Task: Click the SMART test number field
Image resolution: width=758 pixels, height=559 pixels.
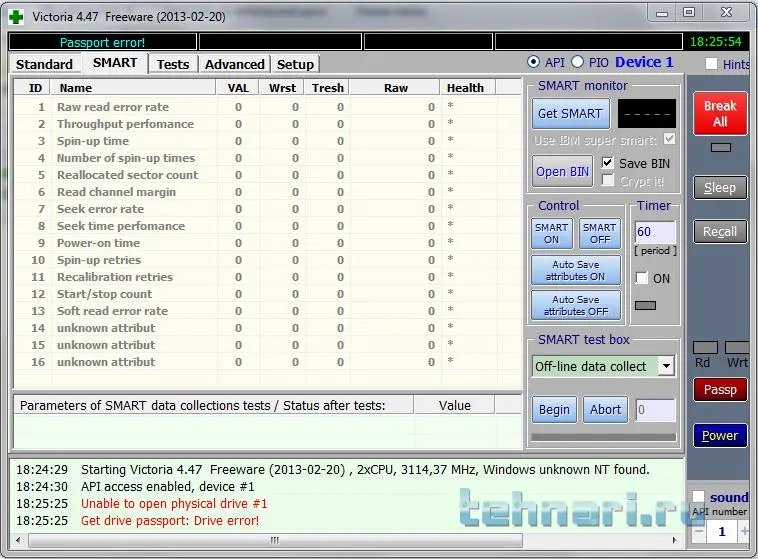Action: pos(655,410)
